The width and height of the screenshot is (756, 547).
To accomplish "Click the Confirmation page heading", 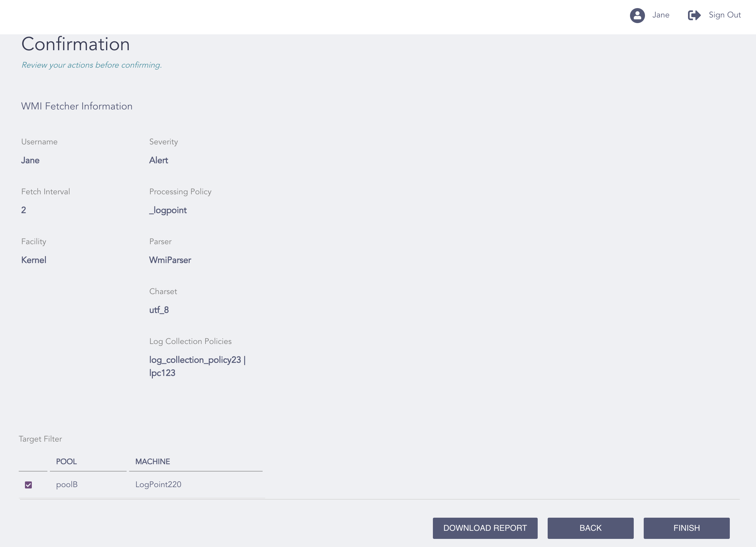I will [76, 44].
